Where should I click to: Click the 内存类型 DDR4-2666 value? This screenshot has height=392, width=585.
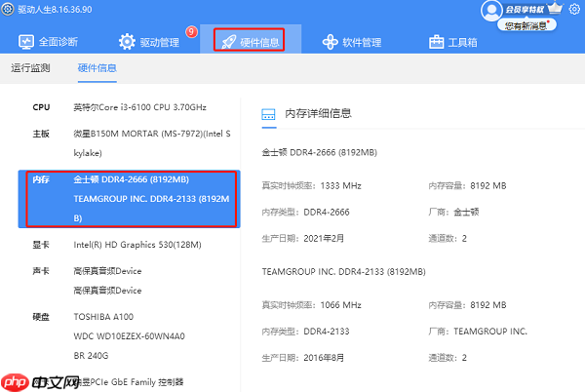[x=327, y=213]
